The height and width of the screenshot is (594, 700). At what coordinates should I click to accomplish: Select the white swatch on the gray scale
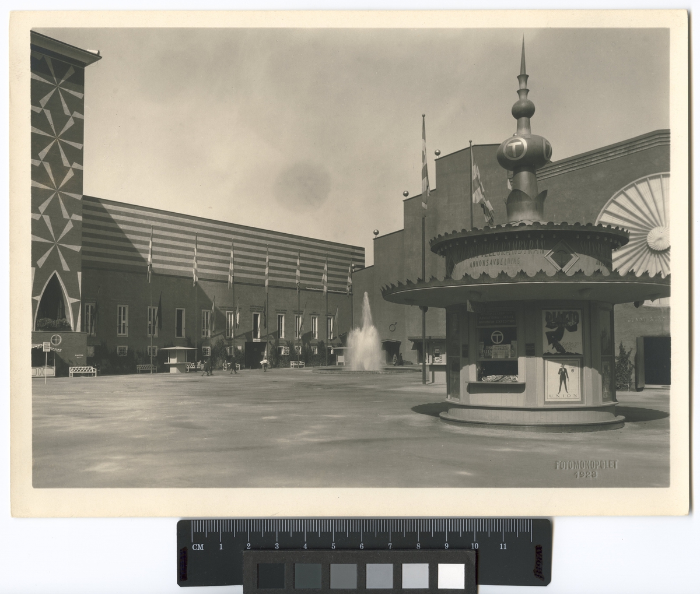451,575
